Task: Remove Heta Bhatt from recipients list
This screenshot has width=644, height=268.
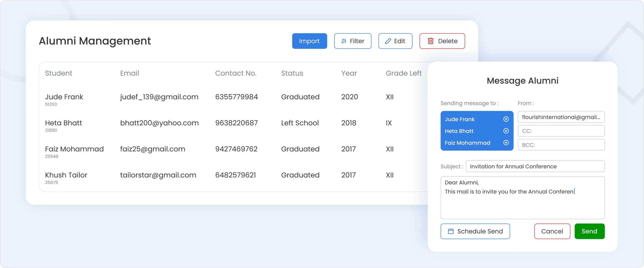Action: (506, 131)
